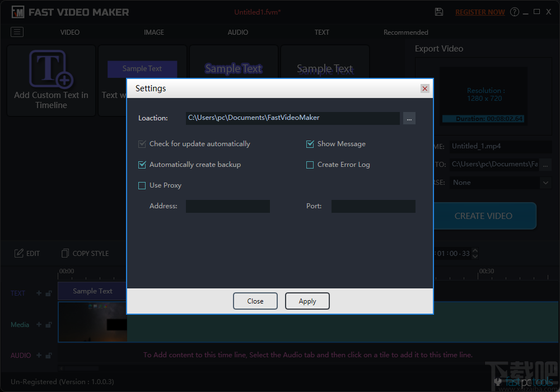Increase duration with the up stepper arrow
Image resolution: width=560 pixels, height=392 pixels.
475,250
